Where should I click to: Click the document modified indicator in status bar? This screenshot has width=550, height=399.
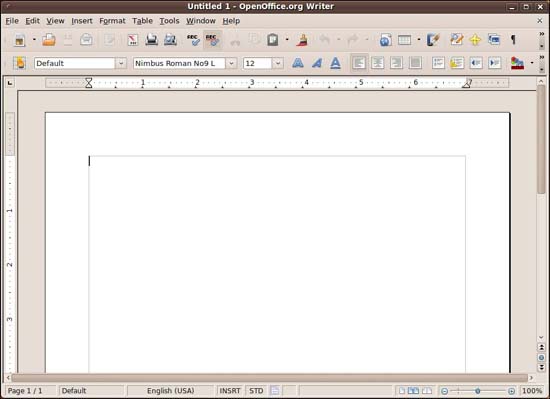[275, 391]
